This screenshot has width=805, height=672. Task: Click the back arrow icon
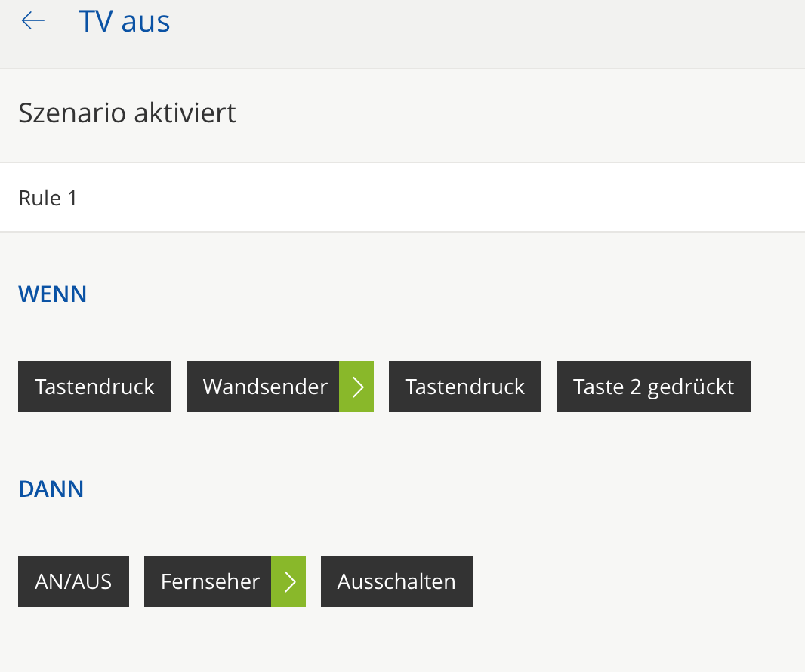[x=33, y=21]
